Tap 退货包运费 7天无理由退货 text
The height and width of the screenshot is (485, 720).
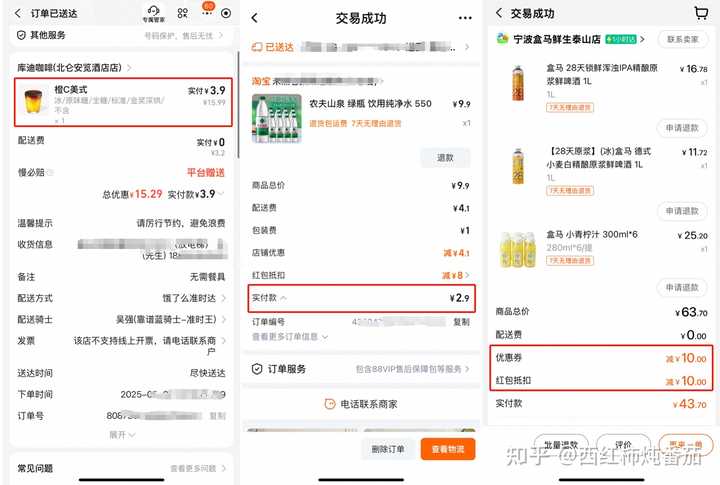tap(355, 124)
